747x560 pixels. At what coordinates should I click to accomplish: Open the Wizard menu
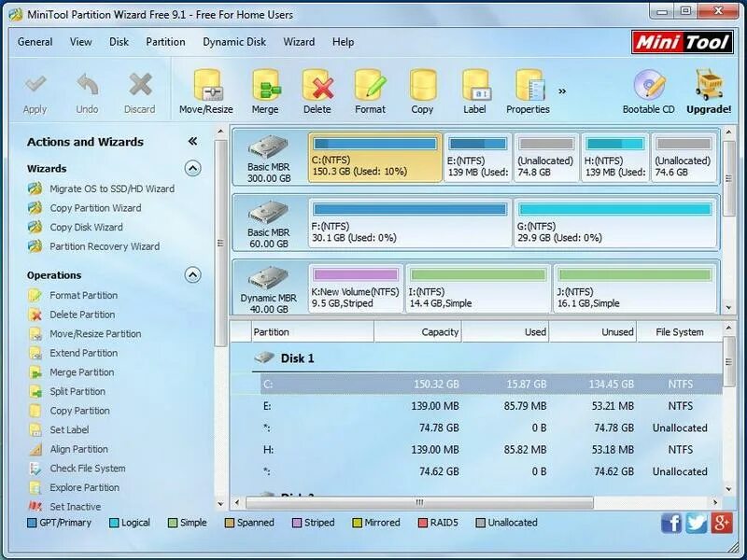(299, 42)
